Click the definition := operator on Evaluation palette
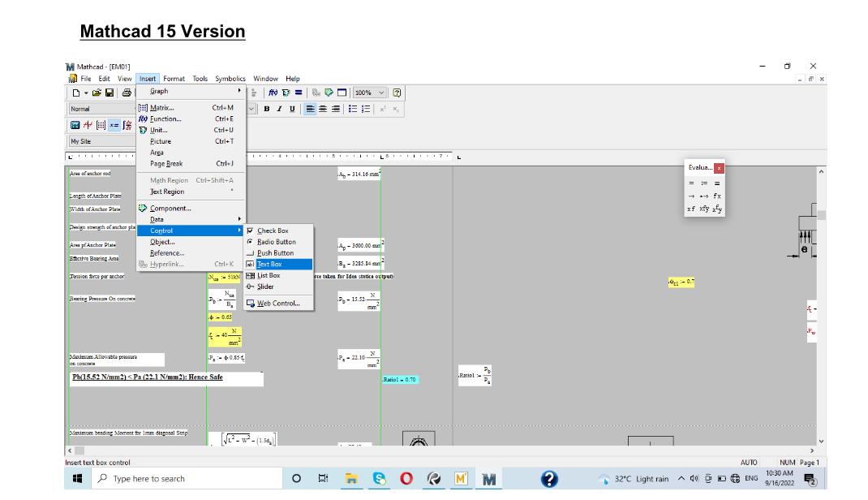Screen dimensions: 868x500 click(x=704, y=183)
